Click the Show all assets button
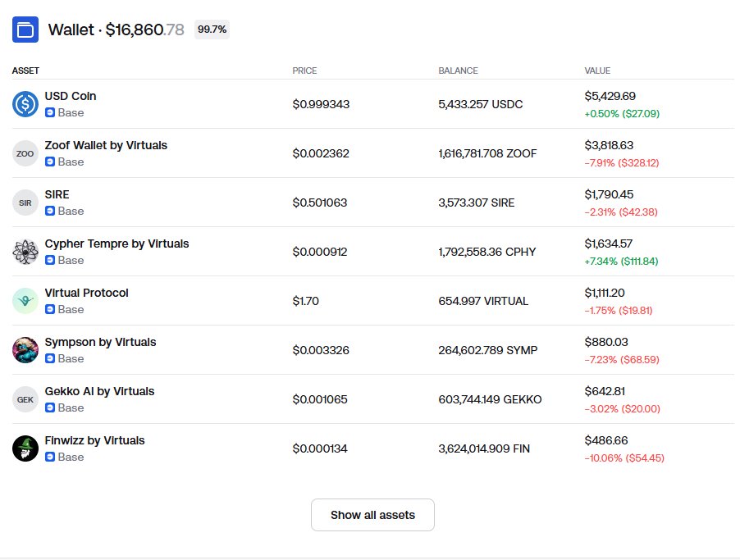740x560 pixels. click(372, 515)
